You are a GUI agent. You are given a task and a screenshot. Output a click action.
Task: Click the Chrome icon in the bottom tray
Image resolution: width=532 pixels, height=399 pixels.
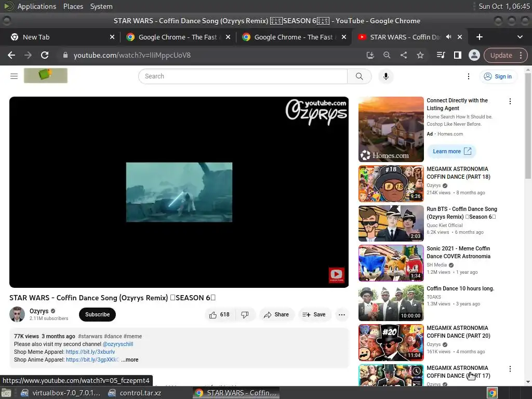coord(492,393)
